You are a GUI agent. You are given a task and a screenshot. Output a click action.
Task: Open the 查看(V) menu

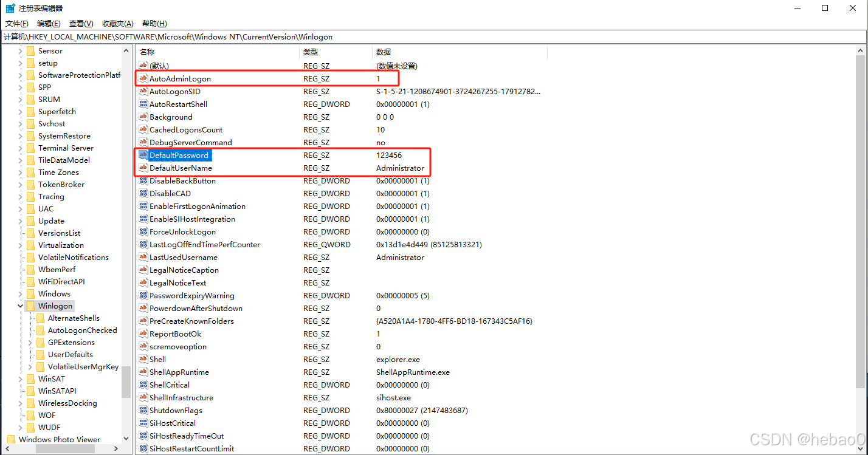coord(81,23)
